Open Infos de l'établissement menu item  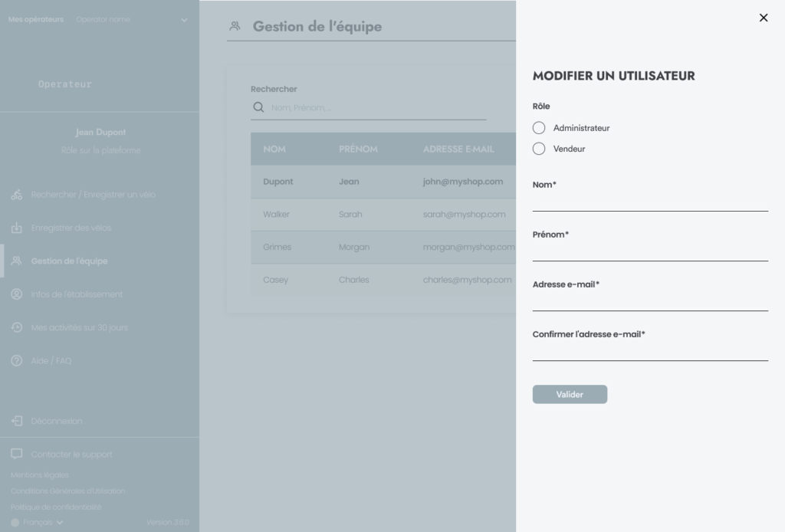[x=77, y=294]
